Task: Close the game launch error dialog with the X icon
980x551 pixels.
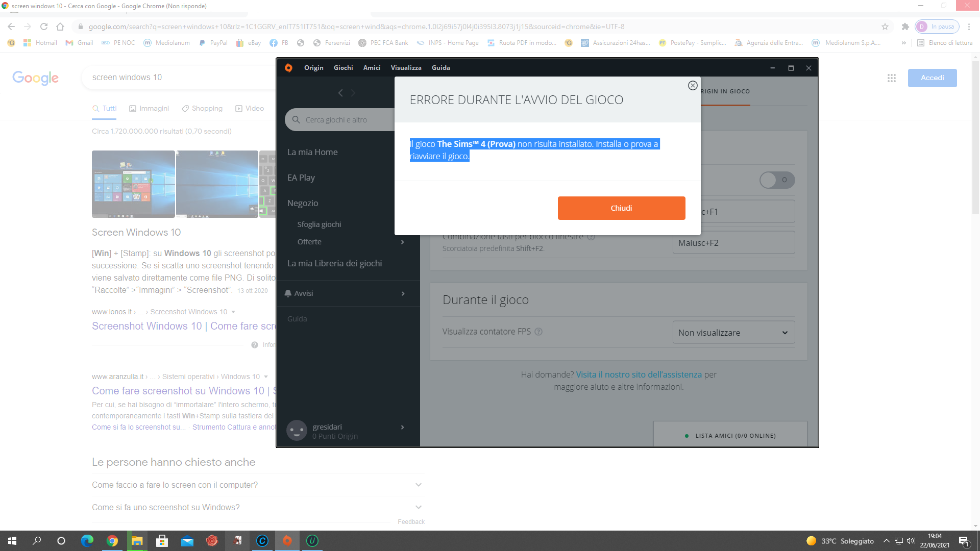Action: 693,86
